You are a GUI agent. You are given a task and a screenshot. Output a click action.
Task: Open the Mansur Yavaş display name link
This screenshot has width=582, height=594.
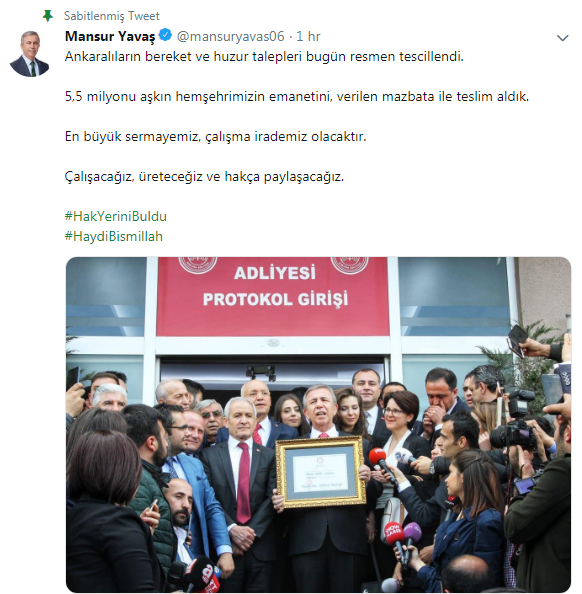coord(110,36)
